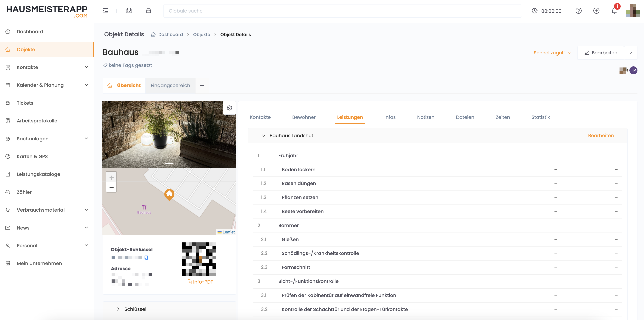Zoom in on the map
The image size is (644, 320).
[112, 178]
